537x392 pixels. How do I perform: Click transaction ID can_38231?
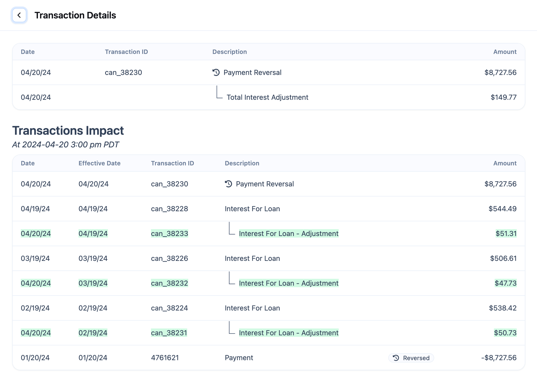pyautogui.click(x=169, y=333)
